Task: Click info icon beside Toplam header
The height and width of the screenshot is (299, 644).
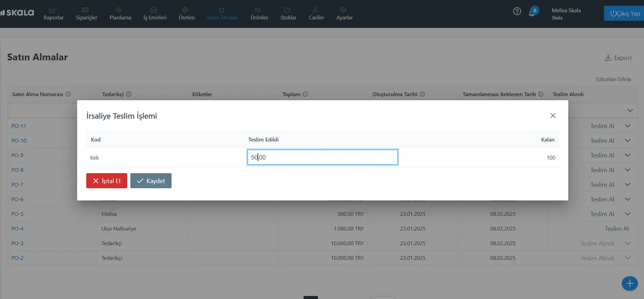Action: tap(305, 94)
